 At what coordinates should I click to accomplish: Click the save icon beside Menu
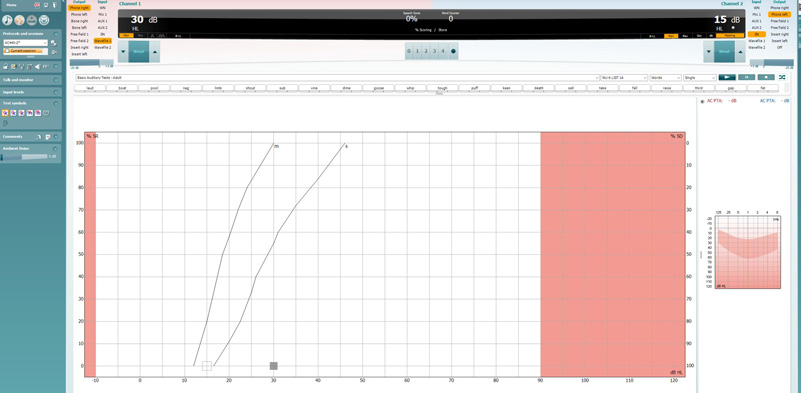click(45, 5)
